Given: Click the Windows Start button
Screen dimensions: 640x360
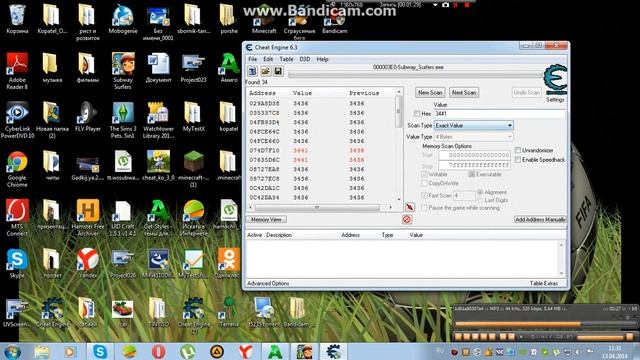Looking at the screenshot, I should pos(12,351).
